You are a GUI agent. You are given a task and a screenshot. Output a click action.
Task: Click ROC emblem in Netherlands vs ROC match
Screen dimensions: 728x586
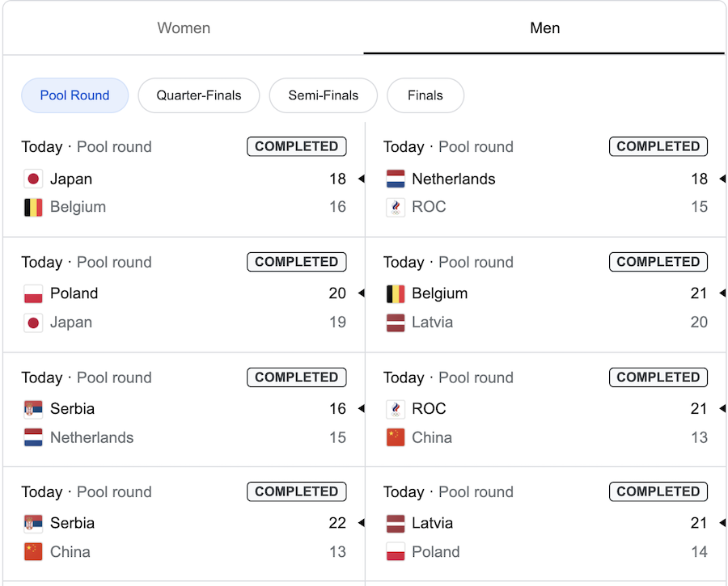[395, 207]
